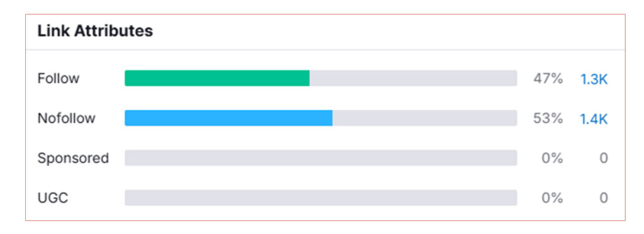Click the 47% Follow percentage
The height and width of the screenshot is (234, 644).
[548, 79]
